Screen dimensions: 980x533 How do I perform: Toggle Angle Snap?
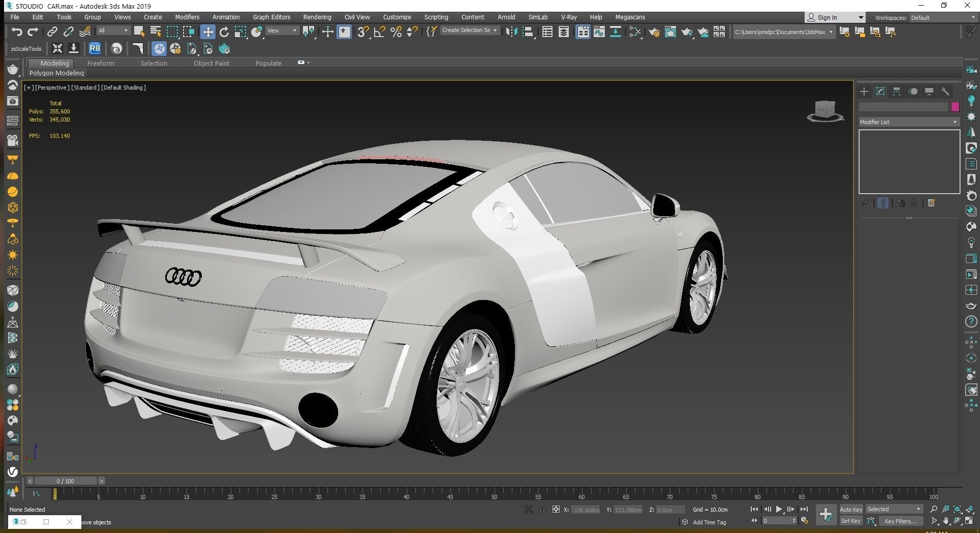pyautogui.click(x=379, y=32)
